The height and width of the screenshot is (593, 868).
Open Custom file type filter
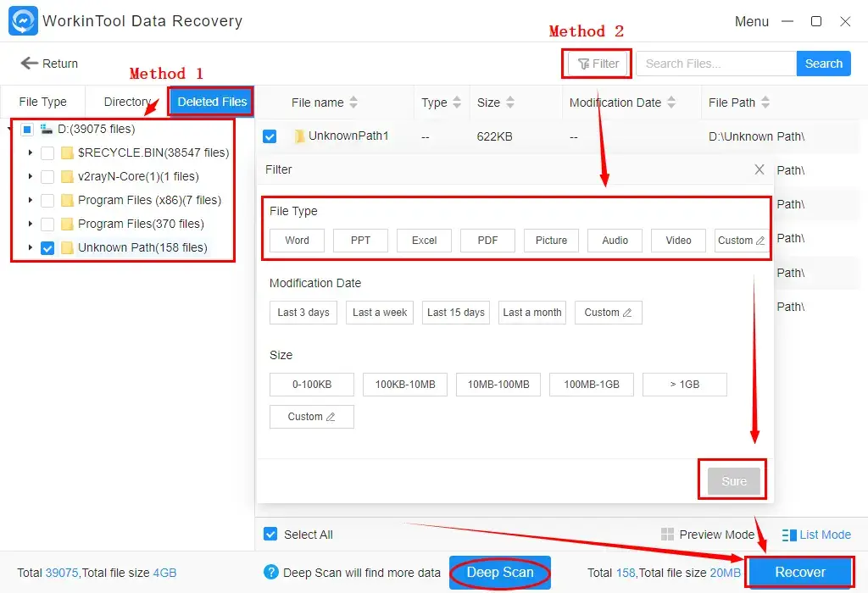tap(741, 241)
